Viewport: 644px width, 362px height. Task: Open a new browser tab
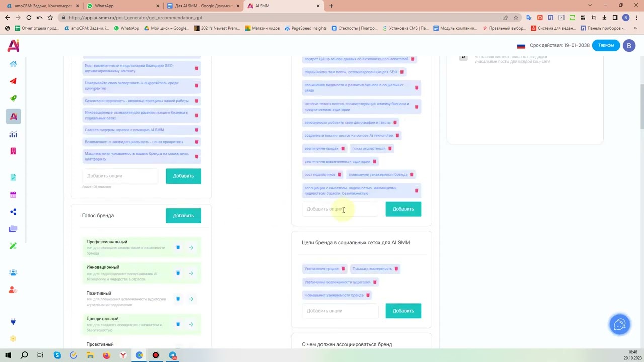point(331,6)
